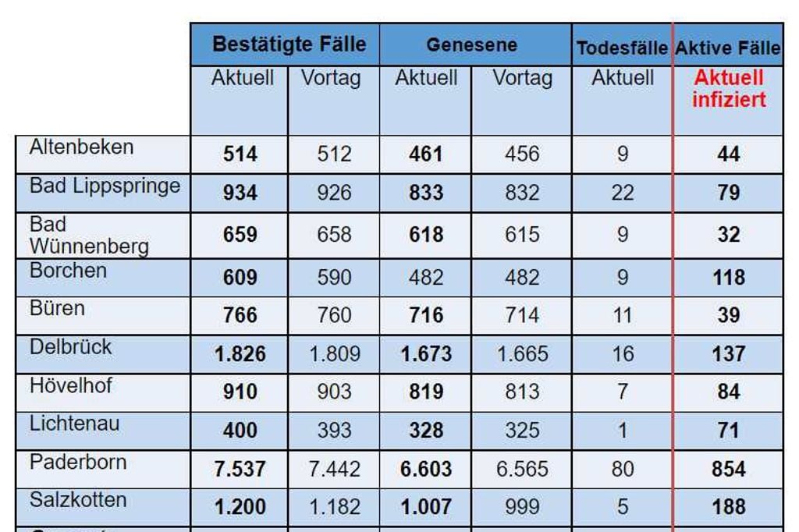Select the Salzkotten row label
The width and height of the screenshot is (799, 532).
(x=78, y=499)
